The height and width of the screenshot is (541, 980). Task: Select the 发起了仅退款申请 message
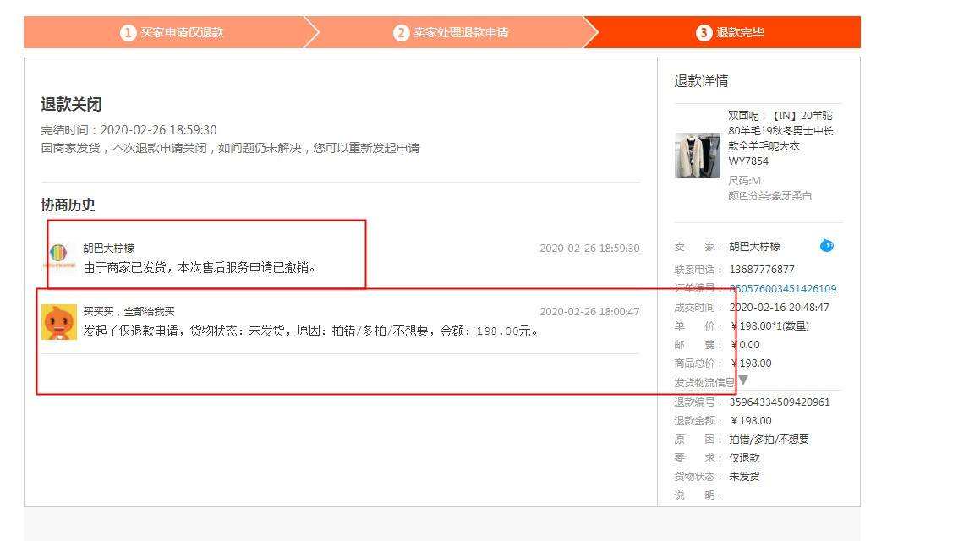pos(310,331)
